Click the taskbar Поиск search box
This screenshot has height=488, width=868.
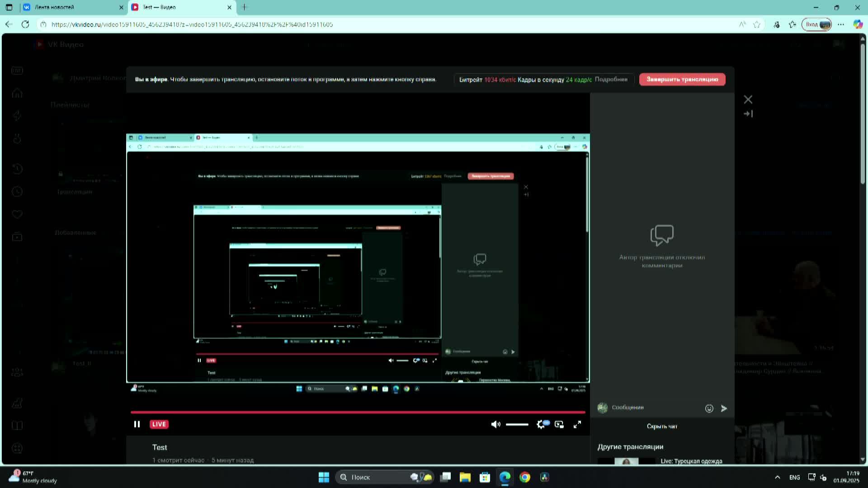click(384, 477)
